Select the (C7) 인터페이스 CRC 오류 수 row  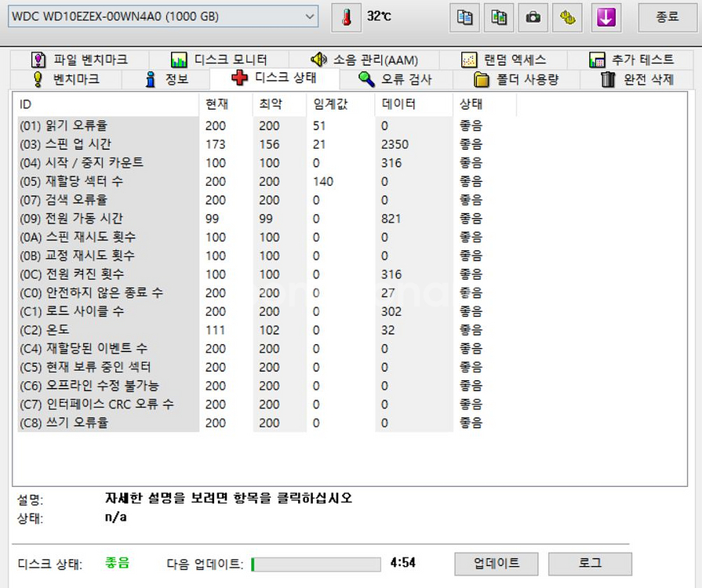(x=267, y=405)
